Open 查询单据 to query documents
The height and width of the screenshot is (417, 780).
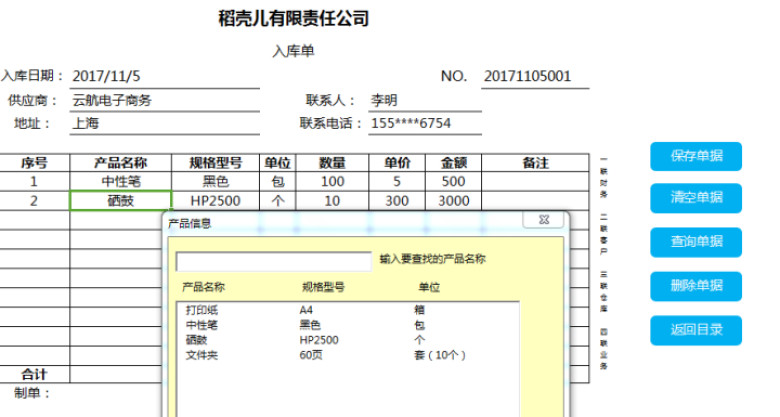pos(695,242)
